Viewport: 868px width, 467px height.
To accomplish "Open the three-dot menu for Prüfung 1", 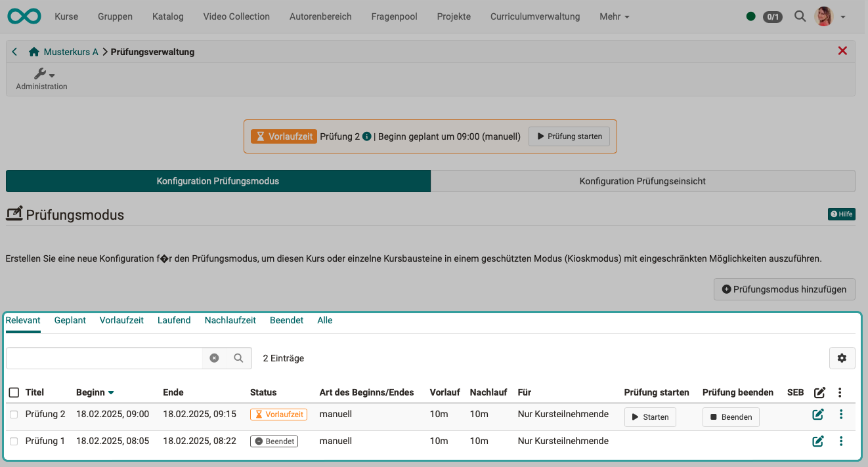I will coord(840,441).
